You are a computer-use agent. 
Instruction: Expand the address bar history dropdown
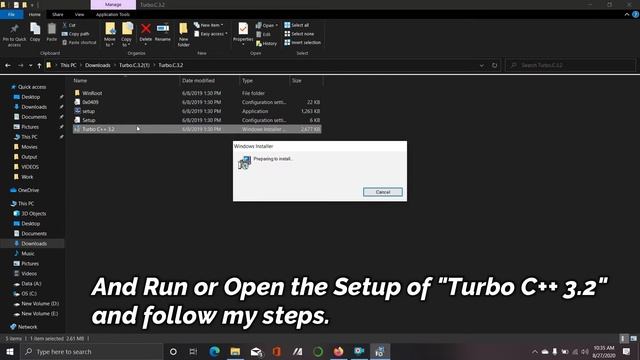click(482, 65)
